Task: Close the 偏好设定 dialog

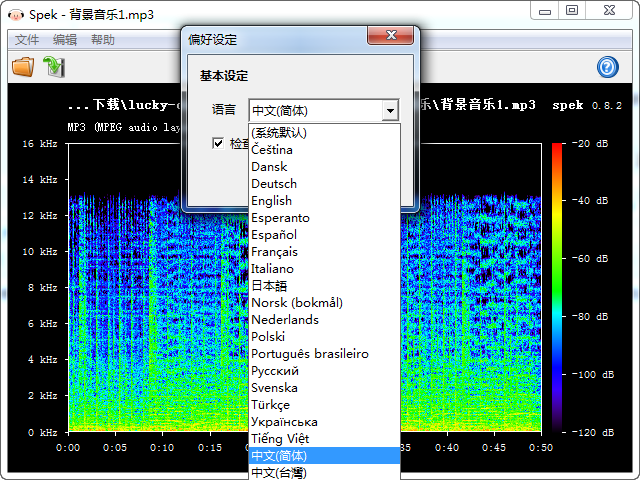Action: 391,36
